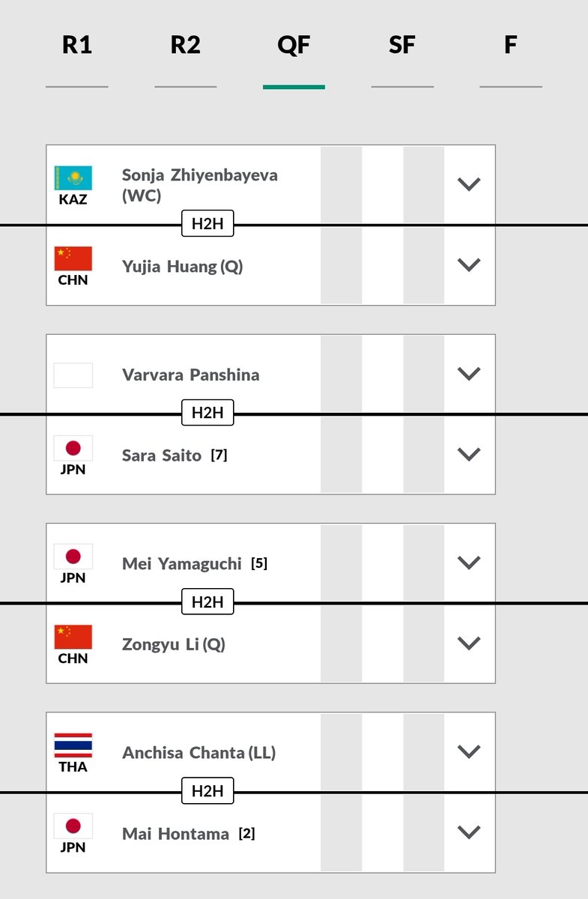Expand Mai Hontama's row chevron
Screen dimensions: 588x899
(x=469, y=832)
